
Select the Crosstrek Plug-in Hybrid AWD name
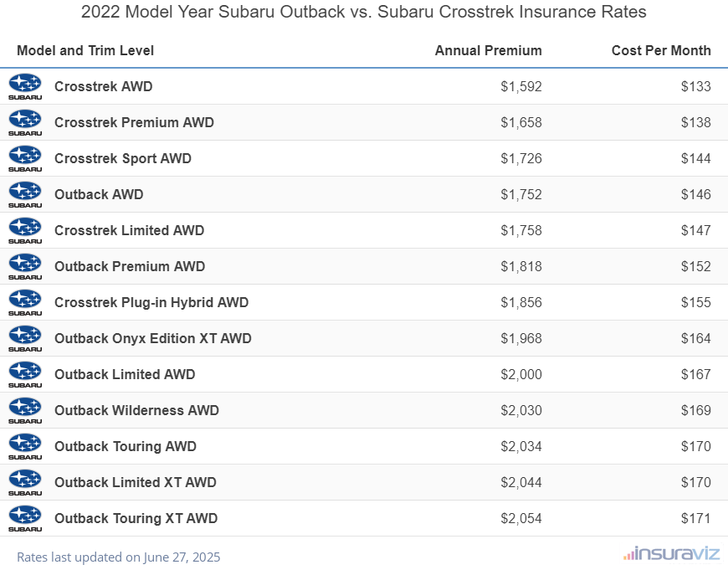coord(151,302)
